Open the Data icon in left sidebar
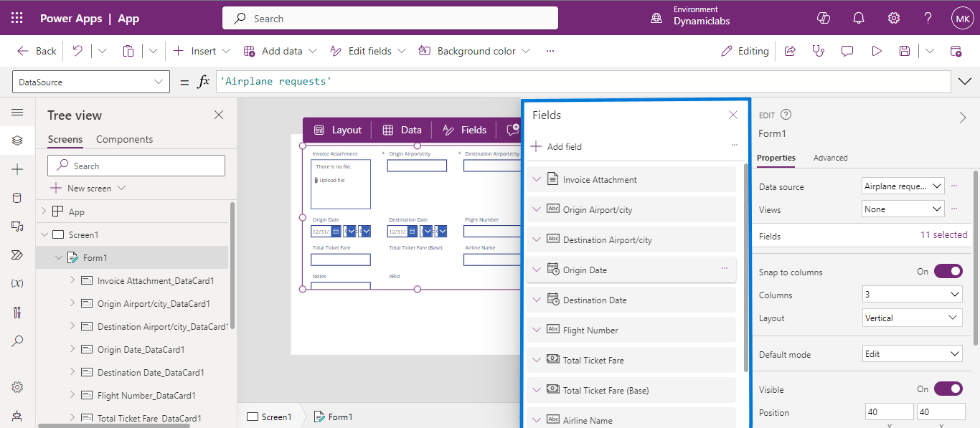 coord(17,198)
